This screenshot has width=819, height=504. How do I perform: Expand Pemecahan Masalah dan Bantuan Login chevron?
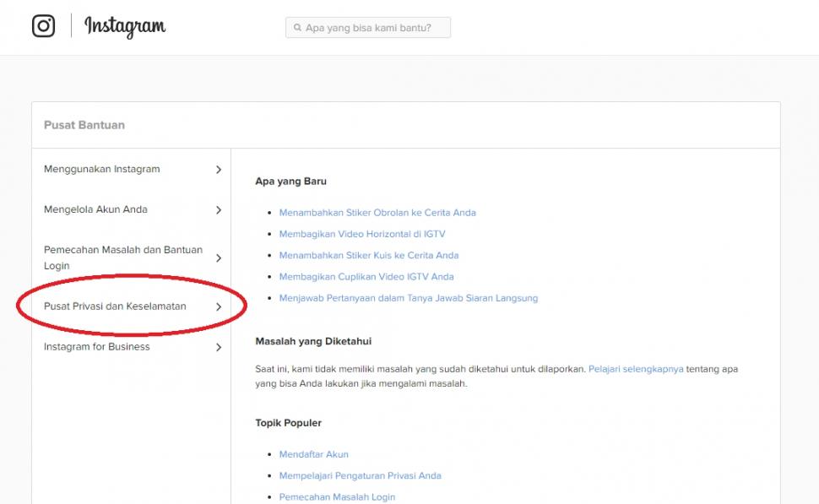point(219,258)
